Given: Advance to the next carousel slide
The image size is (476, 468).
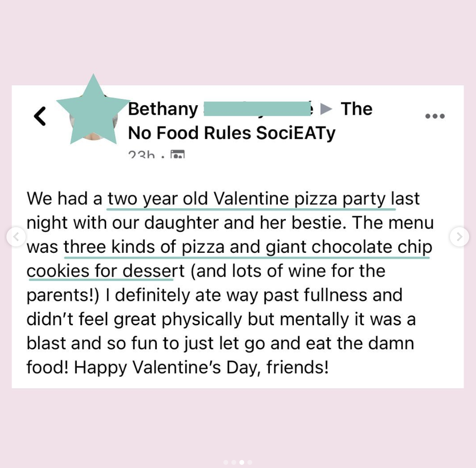Looking at the screenshot, I should 459,236.
